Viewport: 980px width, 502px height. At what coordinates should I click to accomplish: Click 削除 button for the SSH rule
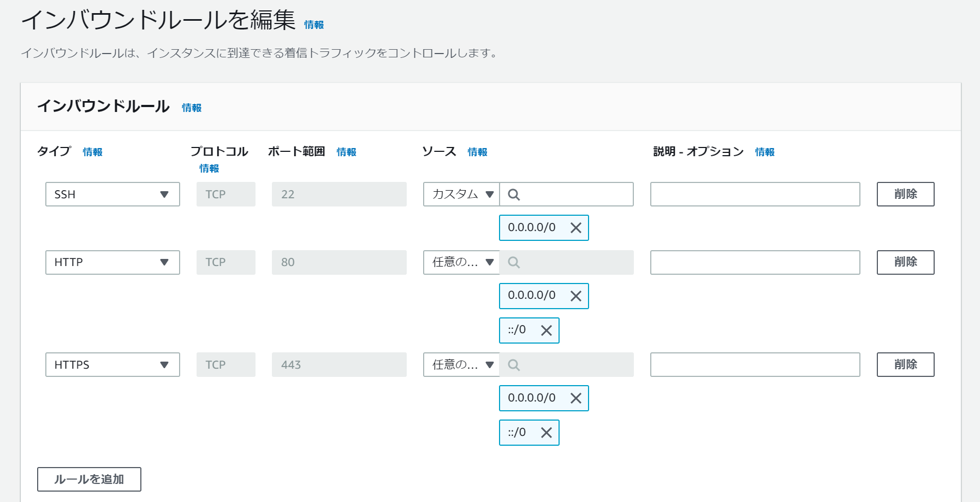point(905,194)
